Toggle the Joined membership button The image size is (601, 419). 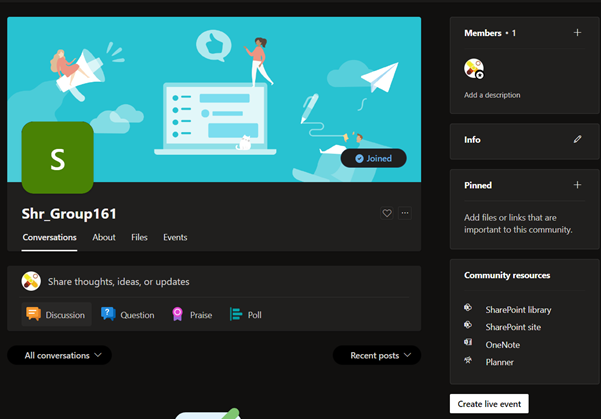(x=373, y=158)
